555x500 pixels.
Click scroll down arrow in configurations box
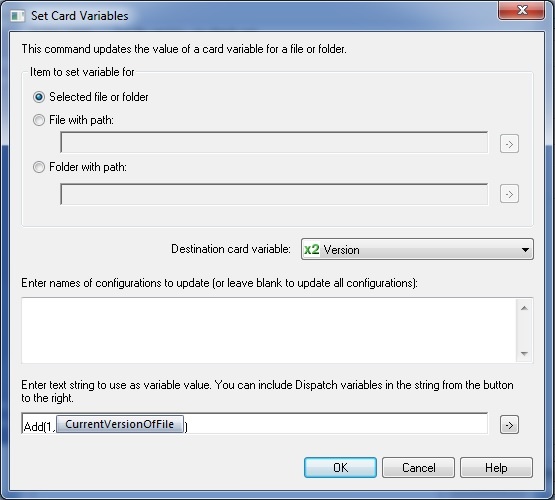click(x=525, y=354)
